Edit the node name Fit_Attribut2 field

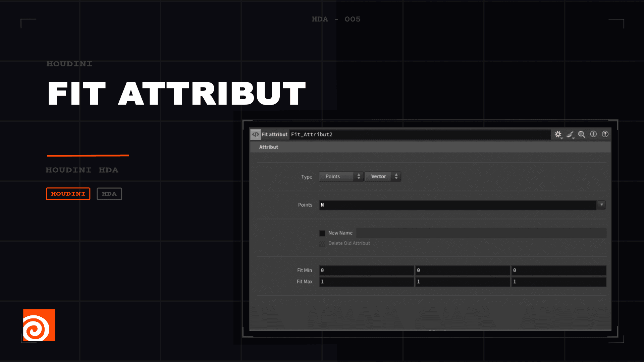[x=420, y=134]
